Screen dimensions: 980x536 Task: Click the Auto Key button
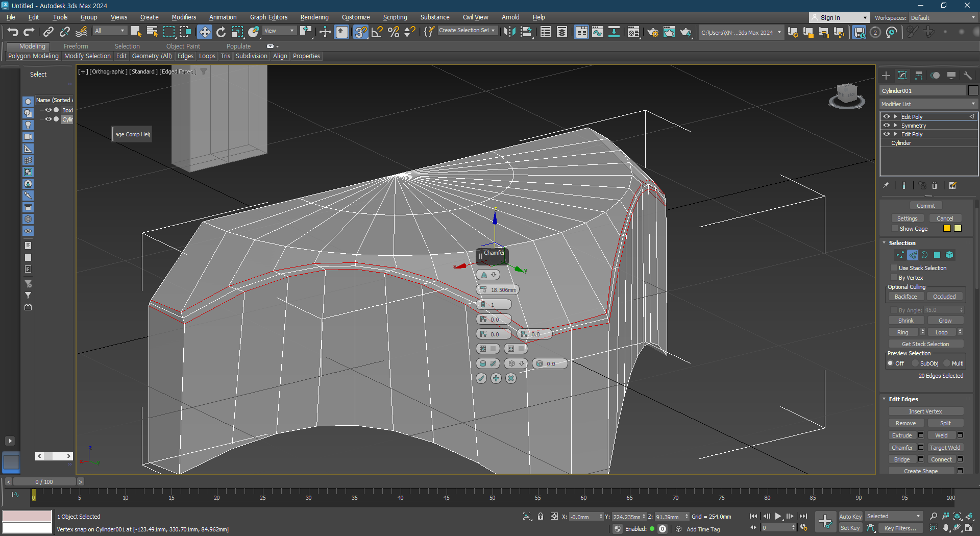click(850, 517)
